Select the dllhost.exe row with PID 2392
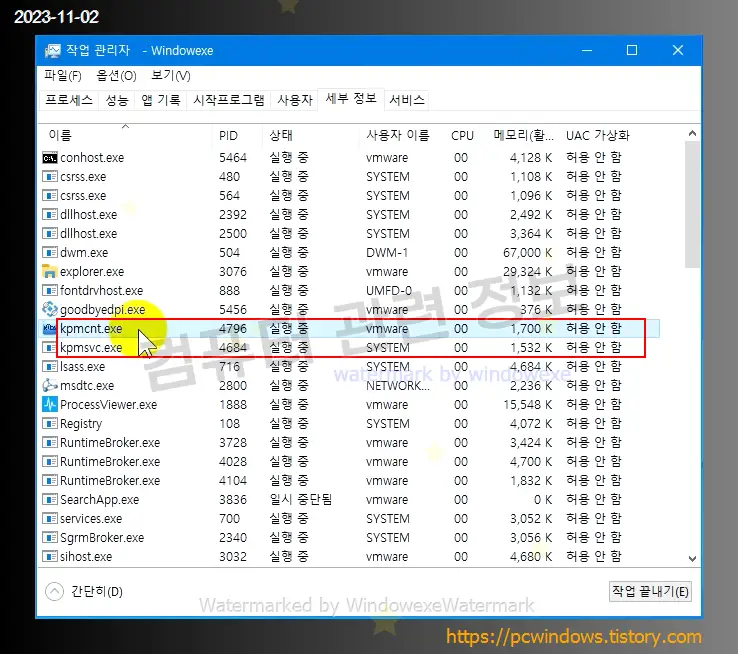 tap(348, 215)
